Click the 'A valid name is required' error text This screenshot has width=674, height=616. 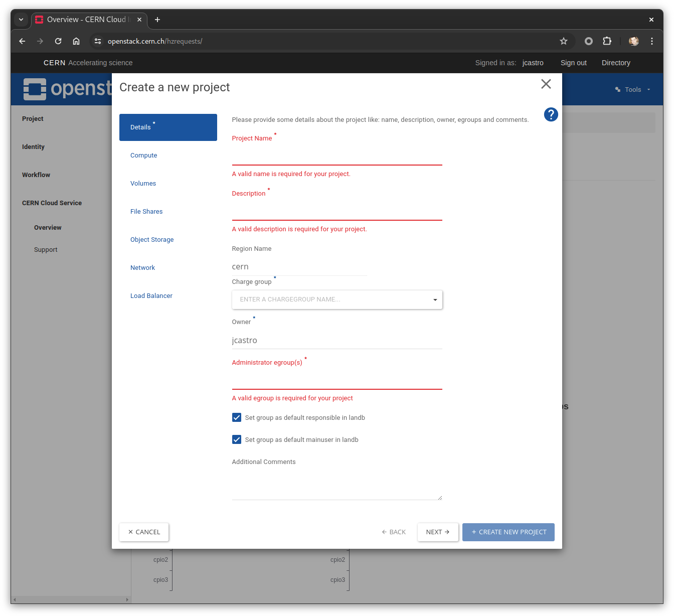pyautogui.click(x=291, y=174)
